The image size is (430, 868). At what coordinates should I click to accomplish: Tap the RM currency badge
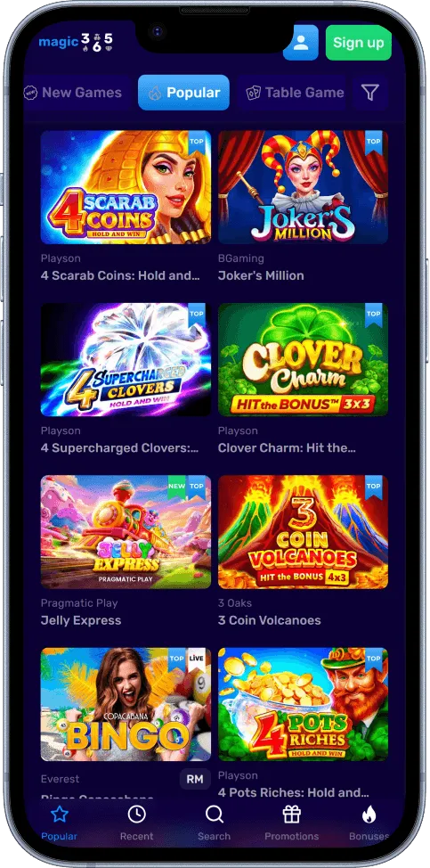pos(195,780)
